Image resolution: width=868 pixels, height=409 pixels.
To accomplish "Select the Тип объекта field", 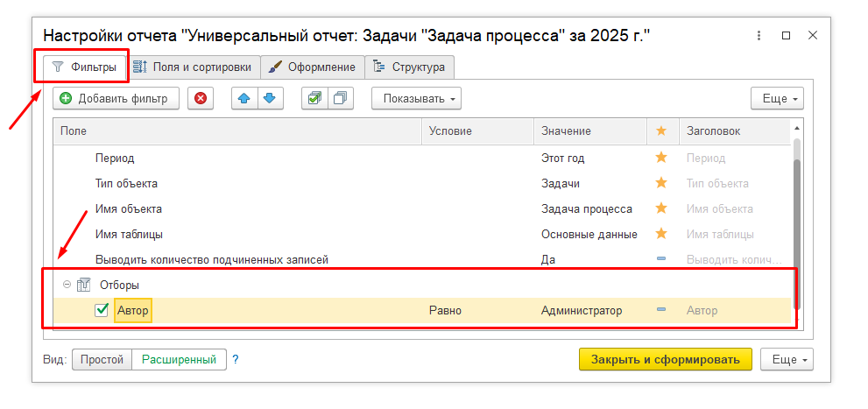I will point(126,183).
